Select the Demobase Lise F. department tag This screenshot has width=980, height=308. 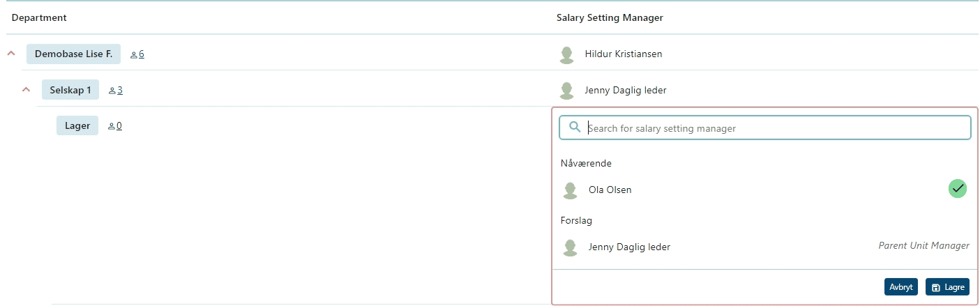point(73,54)
